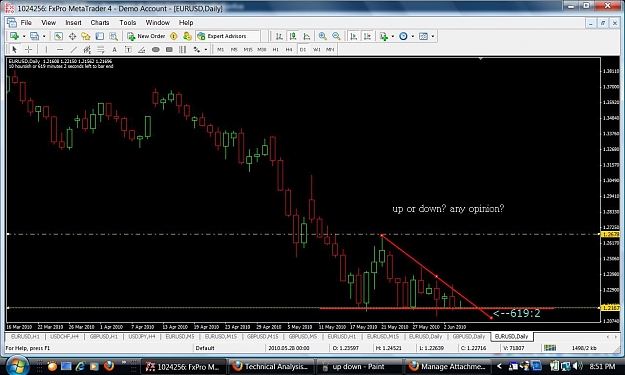
Task: Pick the ellipse drawing tool
Action: 155,49
